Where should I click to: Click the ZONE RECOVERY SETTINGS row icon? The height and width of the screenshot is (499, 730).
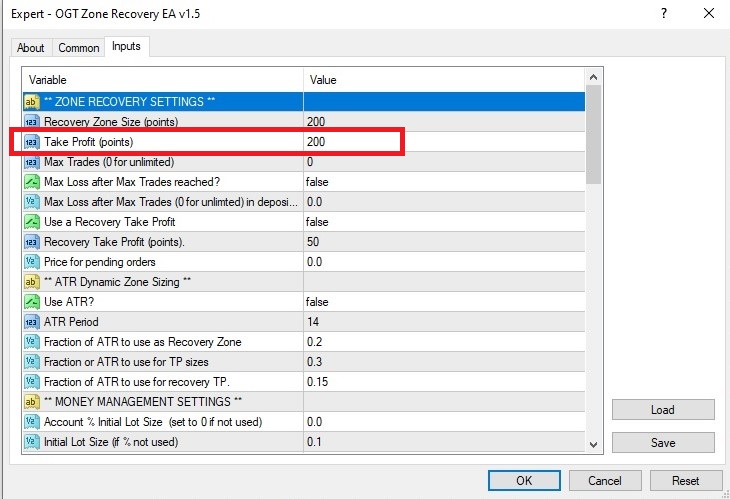point(32,101)
